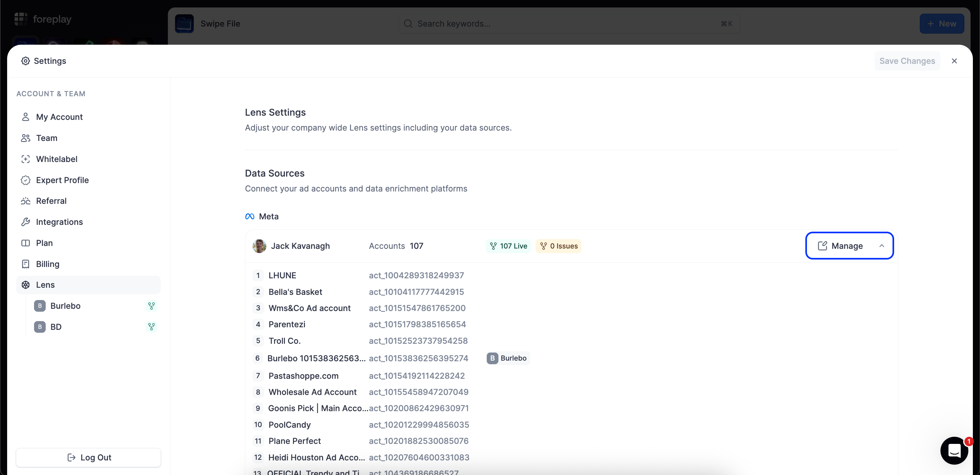Click account ID act_10152523737954258
The image size is (980, 475).
click(x=418, y=341)
